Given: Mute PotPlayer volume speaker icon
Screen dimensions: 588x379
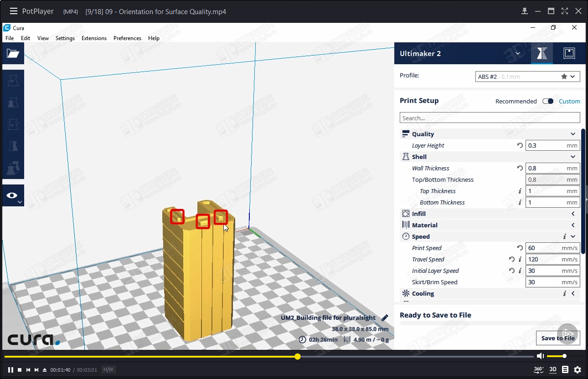Looking at the screenshot, I should [540, 356].
